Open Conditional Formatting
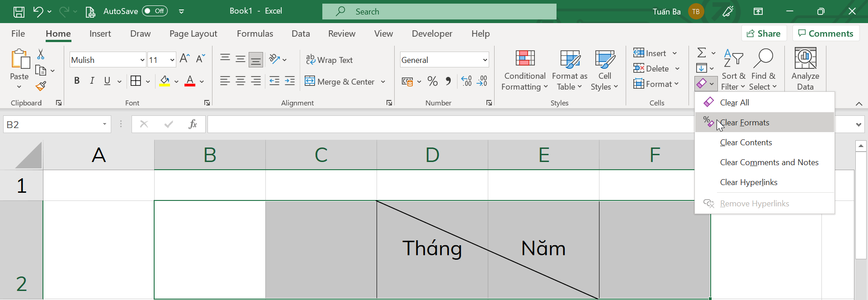 [x=525, y=71]
